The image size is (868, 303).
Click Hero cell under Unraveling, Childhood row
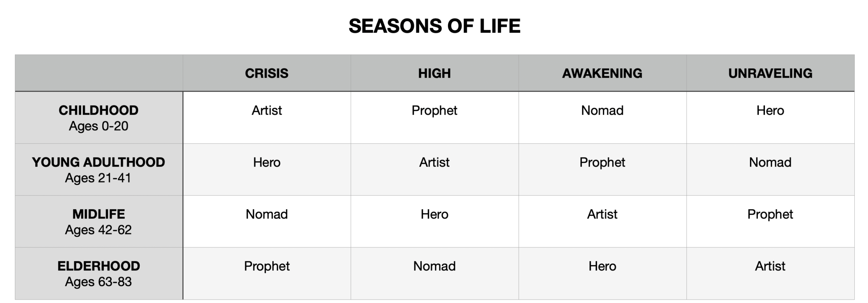coord(770,111)
